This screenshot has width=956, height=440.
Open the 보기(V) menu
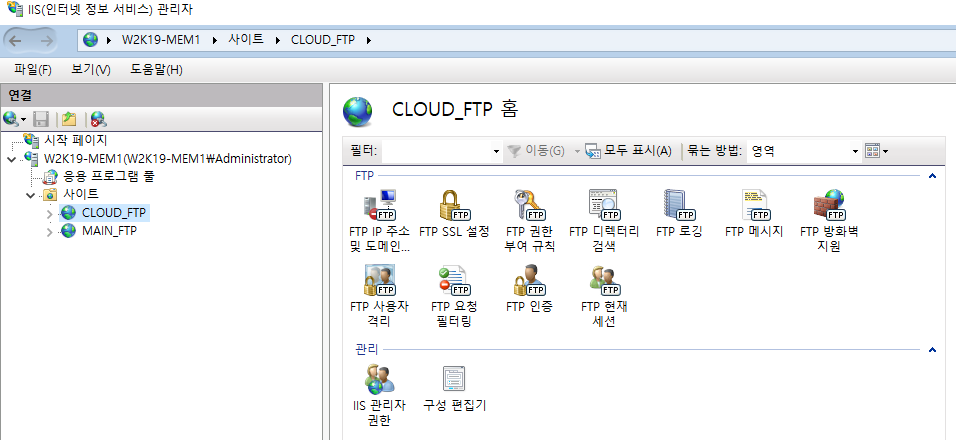click(x=91, y=70)
